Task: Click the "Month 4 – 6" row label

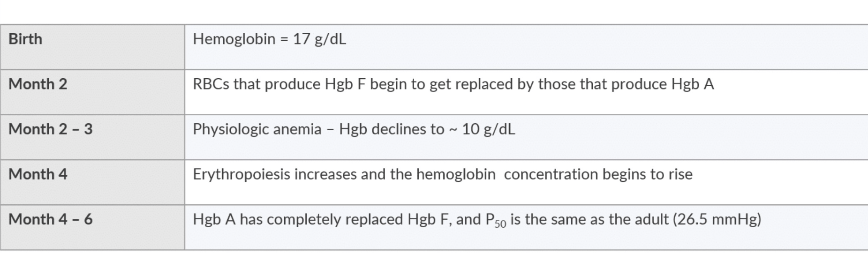Action: 51,219
